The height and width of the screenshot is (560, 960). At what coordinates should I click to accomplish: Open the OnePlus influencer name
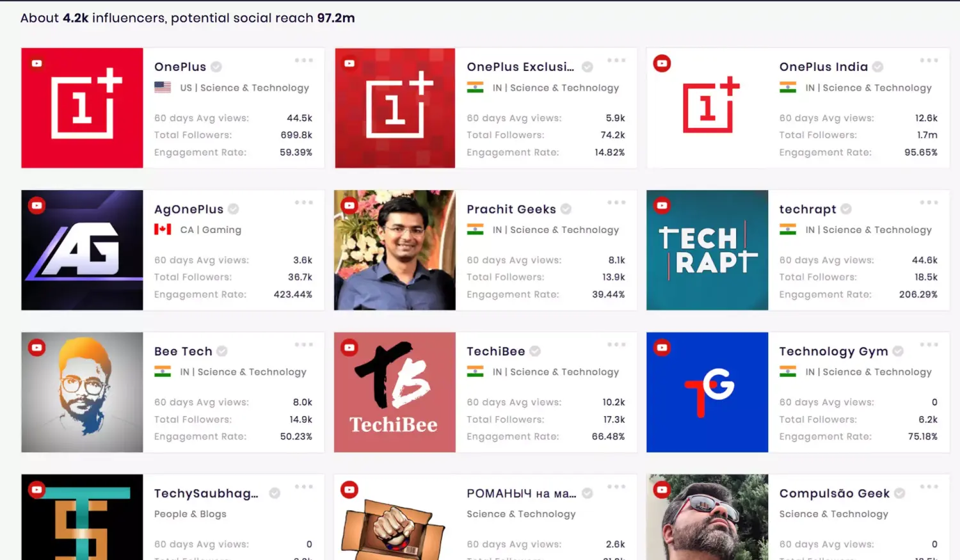click(x=180, y=67)
